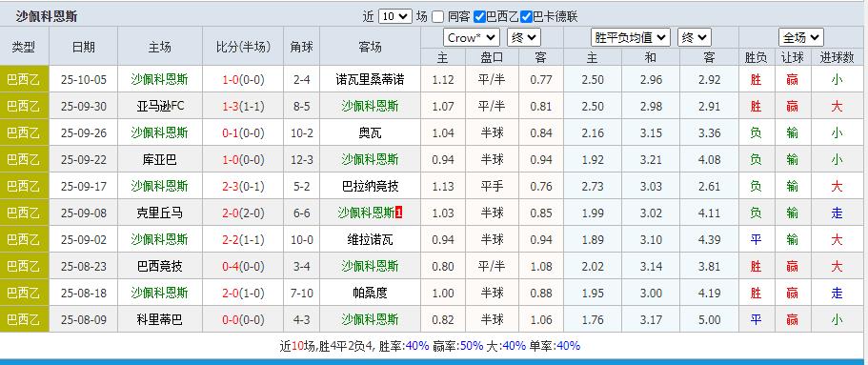Click 诺瓦里桑蒂诺 away team link

coord(370,80)
